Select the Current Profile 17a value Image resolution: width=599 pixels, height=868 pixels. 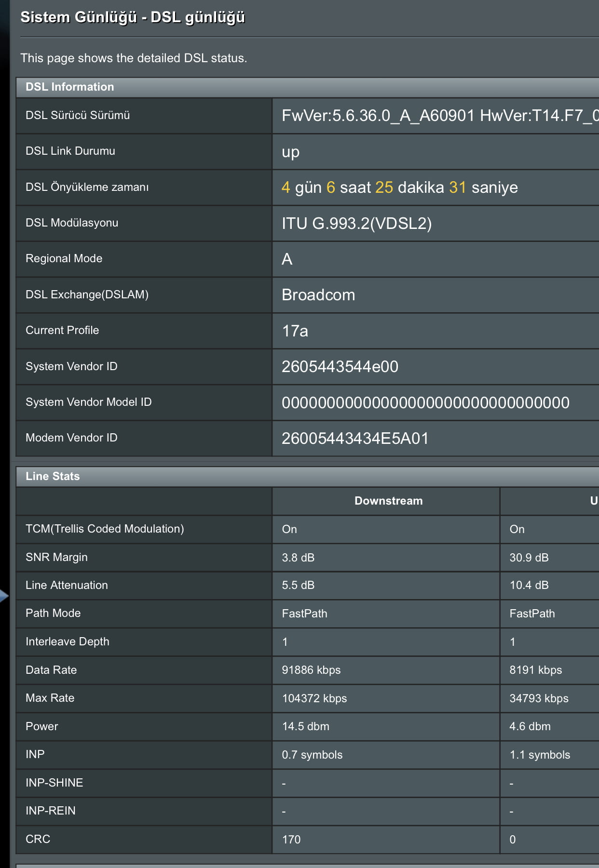click(x=295, y=331)
